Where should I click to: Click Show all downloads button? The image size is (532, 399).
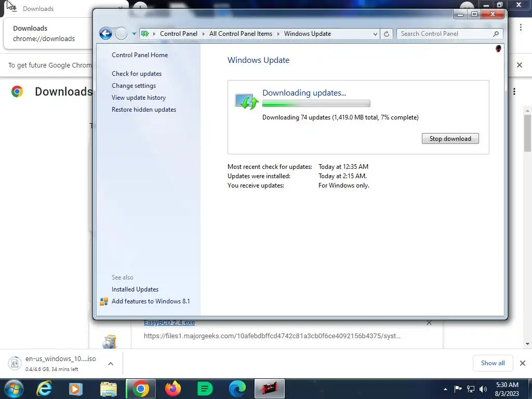493,363
